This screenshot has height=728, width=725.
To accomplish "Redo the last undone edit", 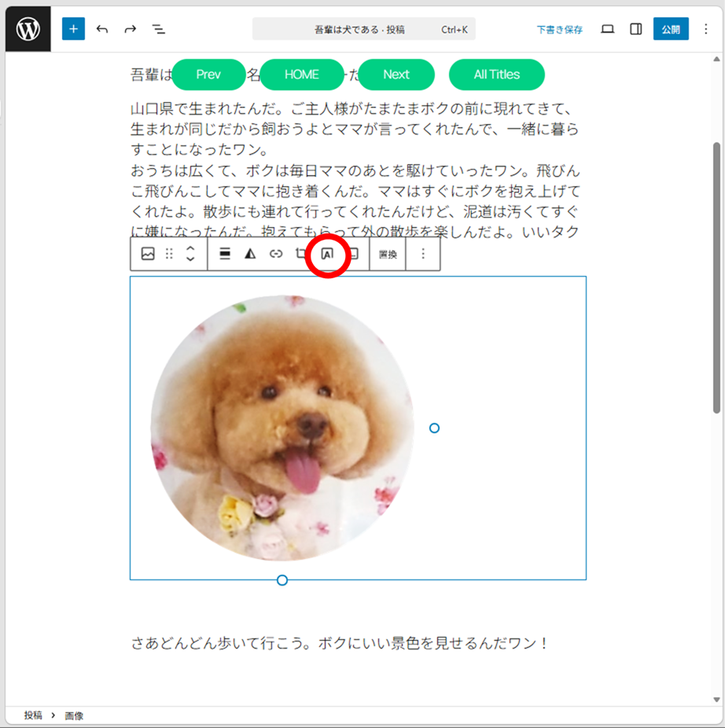I will coord(131,29).
